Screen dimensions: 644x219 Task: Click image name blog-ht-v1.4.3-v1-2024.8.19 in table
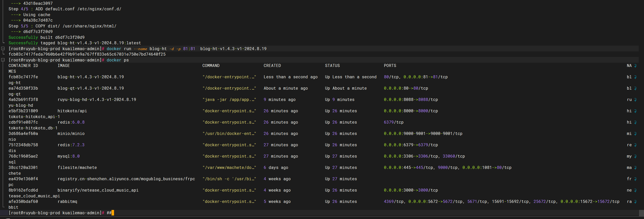tap(91, 77)
